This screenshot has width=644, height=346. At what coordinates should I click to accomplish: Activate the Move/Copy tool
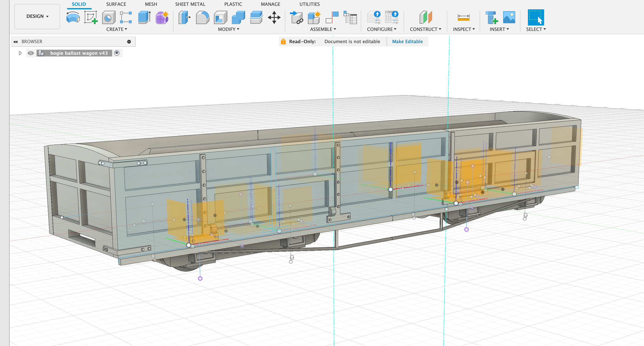274,17
